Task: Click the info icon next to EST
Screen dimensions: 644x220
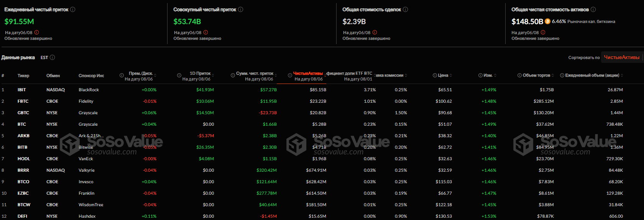Action: [x=53, y=57]
